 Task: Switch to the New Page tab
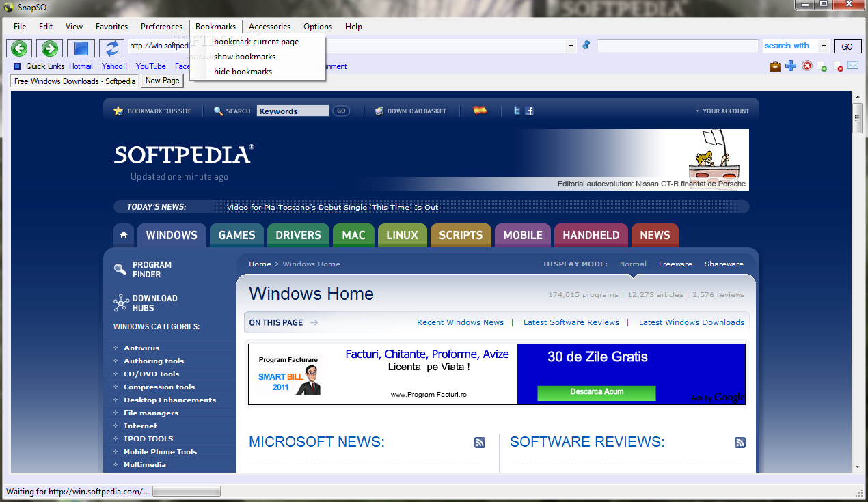[x=163, y=81]
